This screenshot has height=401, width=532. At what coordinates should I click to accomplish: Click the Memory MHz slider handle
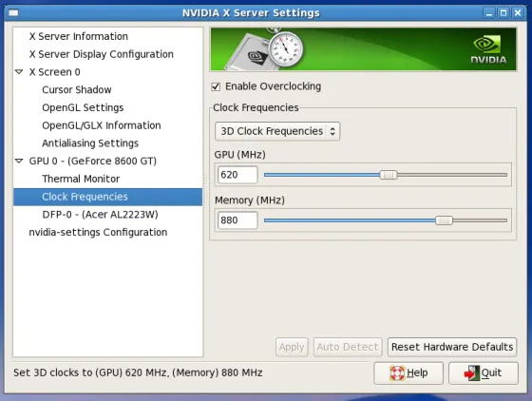(x=445, y=220)
